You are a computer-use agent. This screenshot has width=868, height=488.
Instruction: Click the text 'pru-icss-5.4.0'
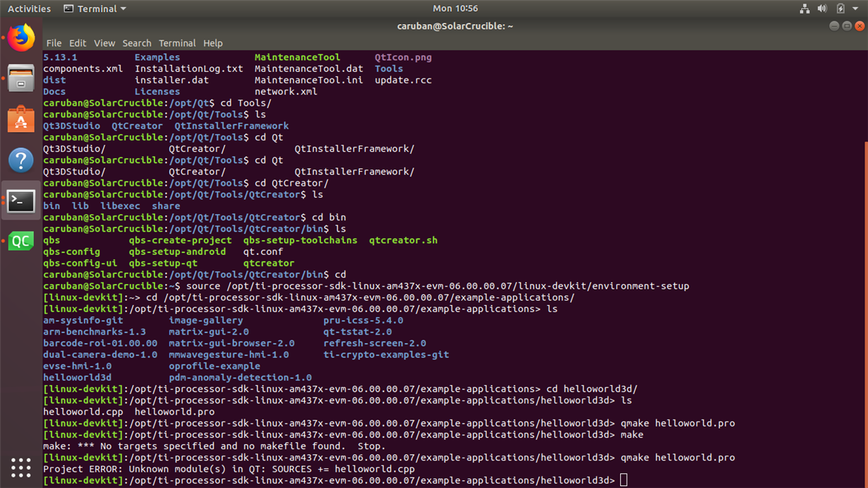(x=363, y=320)
